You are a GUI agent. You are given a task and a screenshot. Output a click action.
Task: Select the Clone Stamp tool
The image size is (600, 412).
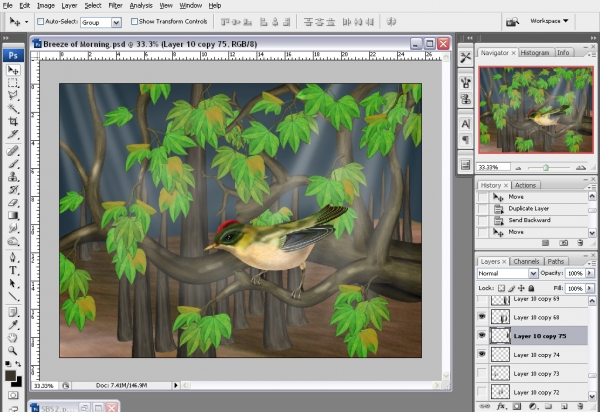point(13,177)
